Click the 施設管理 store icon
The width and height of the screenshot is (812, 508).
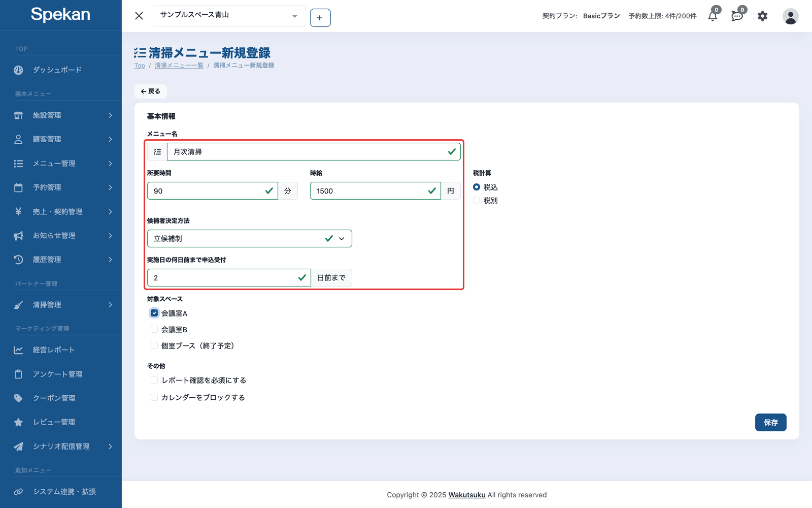(x=18, y=115)
